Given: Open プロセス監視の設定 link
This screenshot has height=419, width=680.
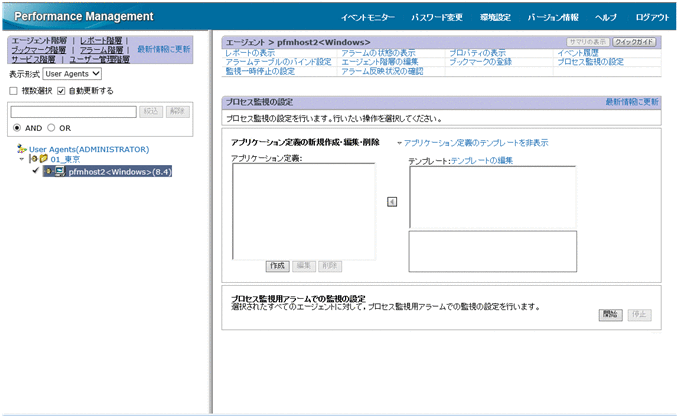Looking at the screenshot, I should tap(590, 62).
